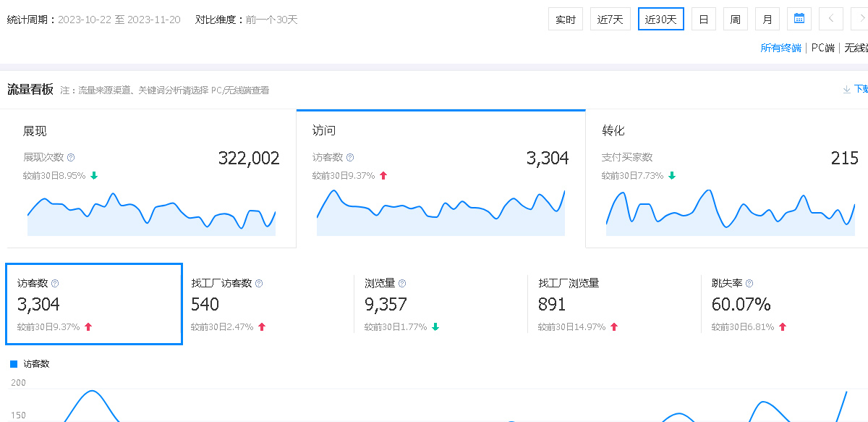Image resolution: width=868 pixels, height=422 pixels.
Task: Click help icon in 访客数 metric card
Action: point(55,284)
